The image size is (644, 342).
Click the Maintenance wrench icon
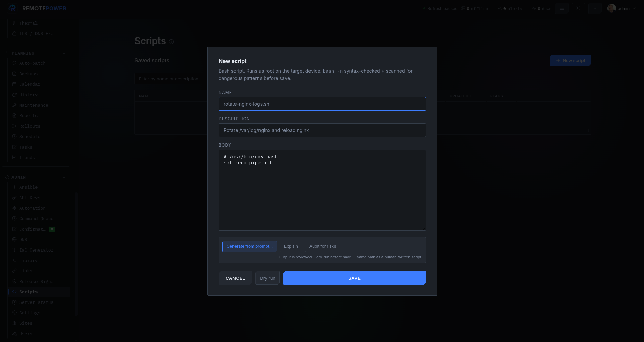click(14, 105)
